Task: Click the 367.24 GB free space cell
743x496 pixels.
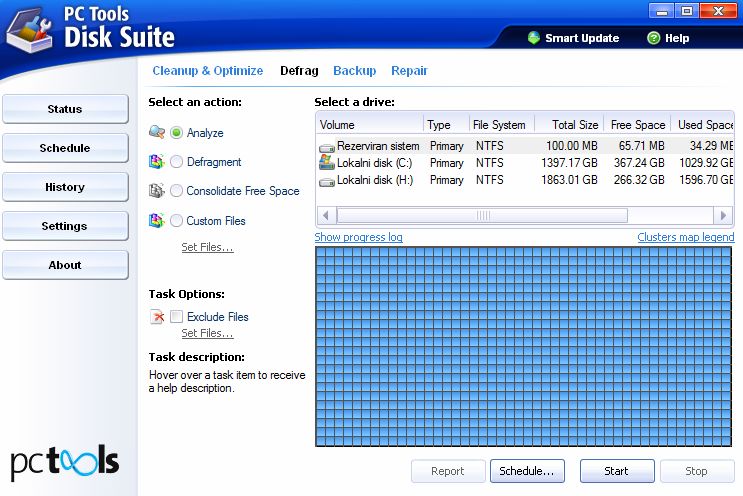Action: point(639,162)
